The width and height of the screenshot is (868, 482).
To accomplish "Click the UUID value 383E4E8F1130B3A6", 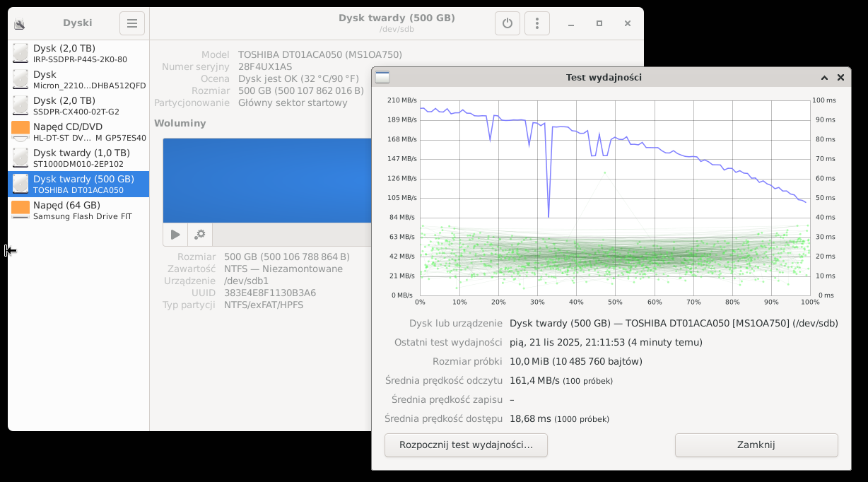I will coord(270,293).
